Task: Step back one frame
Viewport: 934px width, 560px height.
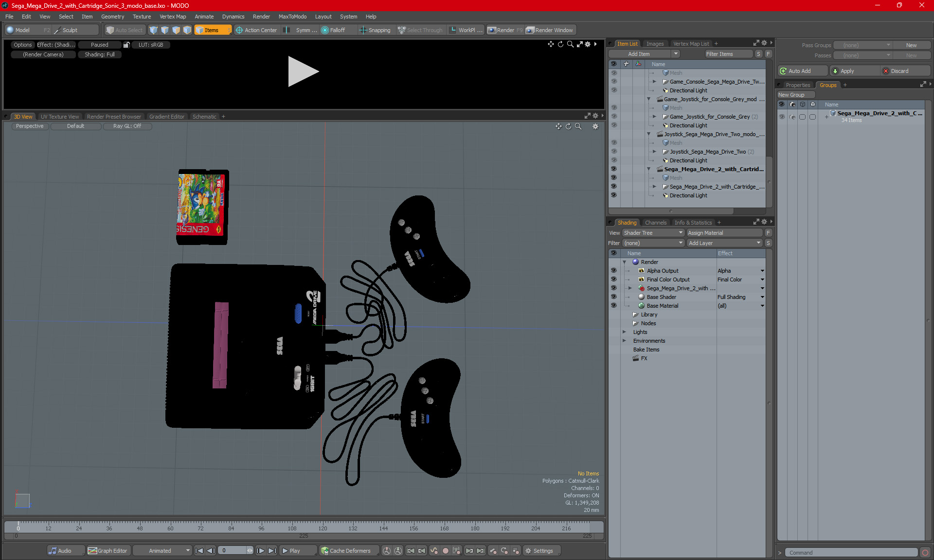Action: (211, 551)
